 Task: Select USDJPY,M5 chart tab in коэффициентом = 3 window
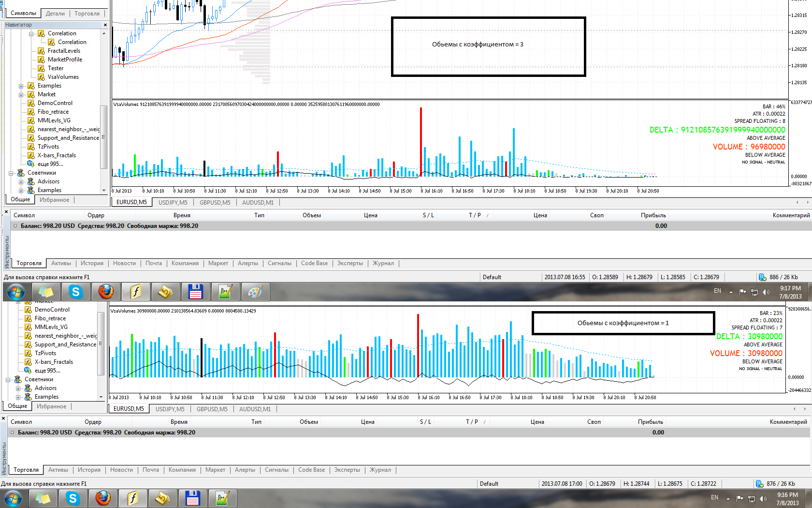point(173,203)
